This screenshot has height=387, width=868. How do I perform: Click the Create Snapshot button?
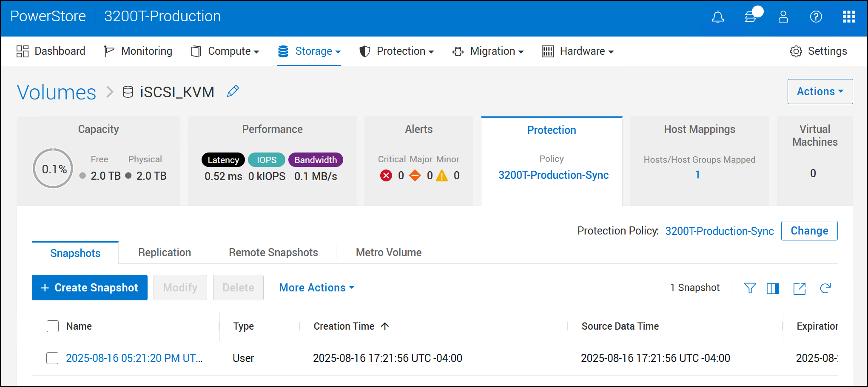coord(90,288)
